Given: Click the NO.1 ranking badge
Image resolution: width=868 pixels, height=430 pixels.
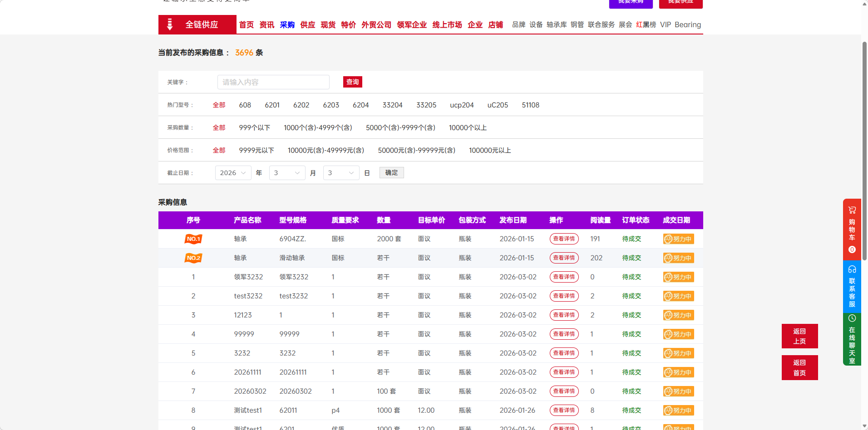Looking at the screenshot, I should click(x=193, y=239).
